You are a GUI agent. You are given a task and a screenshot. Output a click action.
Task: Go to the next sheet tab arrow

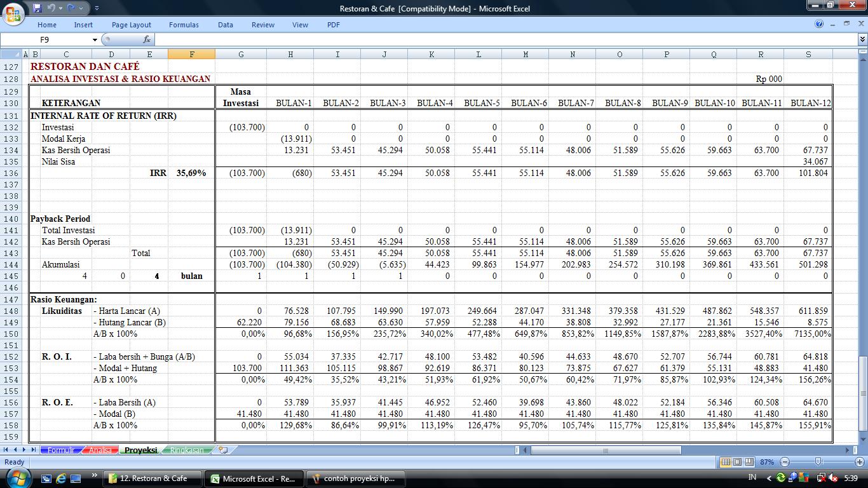click(25, 450)
